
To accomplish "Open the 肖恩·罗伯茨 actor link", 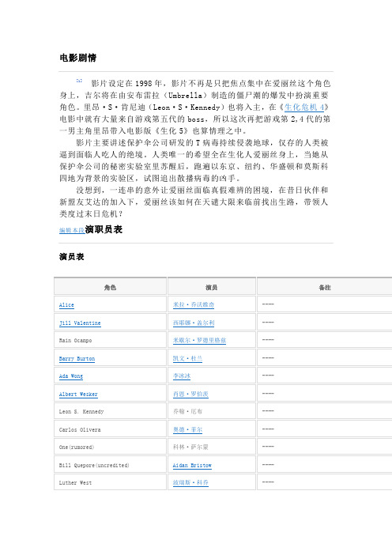I will [x=190, y=394].
